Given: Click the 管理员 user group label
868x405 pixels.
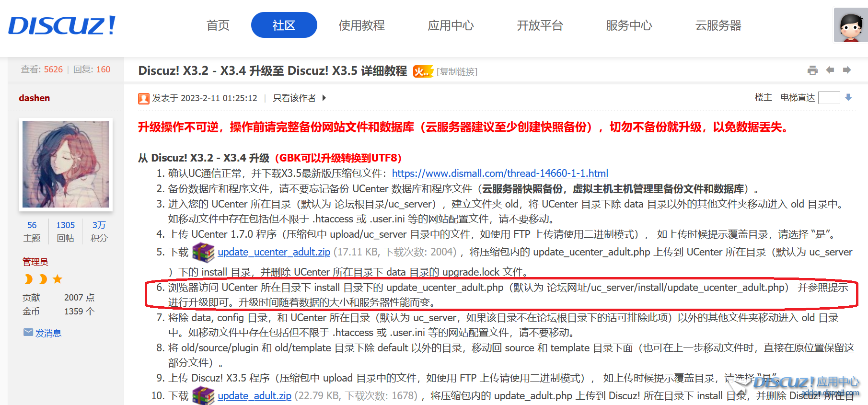Looking at the screenshot, I should [x=35, y=262].
